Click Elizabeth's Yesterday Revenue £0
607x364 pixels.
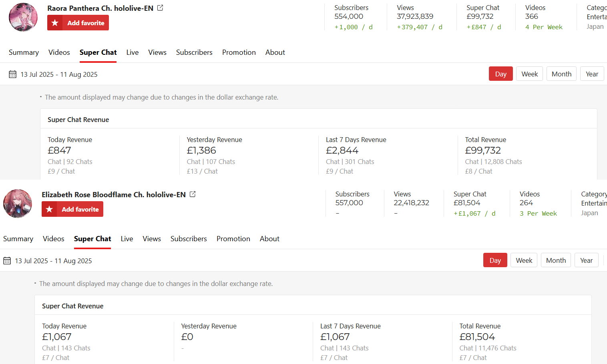pos(187,337)
